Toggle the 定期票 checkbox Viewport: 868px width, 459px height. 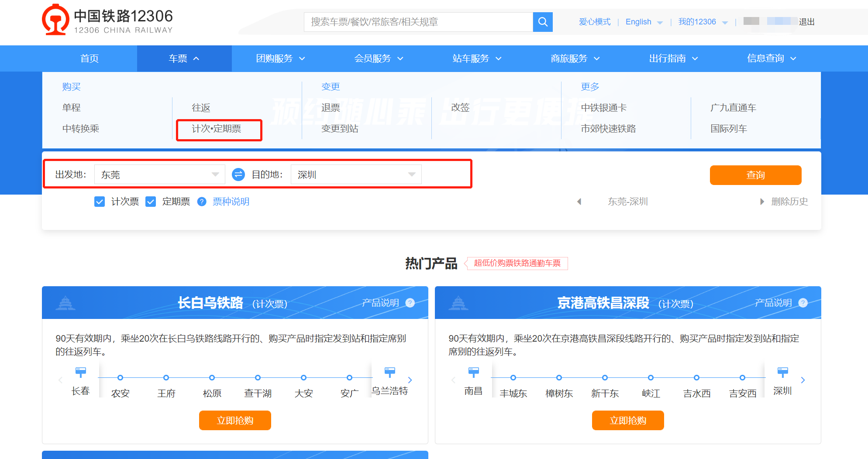151,202
